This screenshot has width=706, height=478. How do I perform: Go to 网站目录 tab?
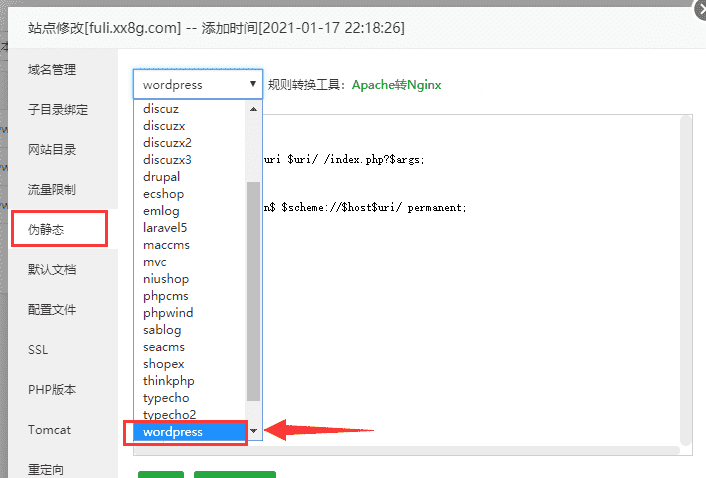52,150
